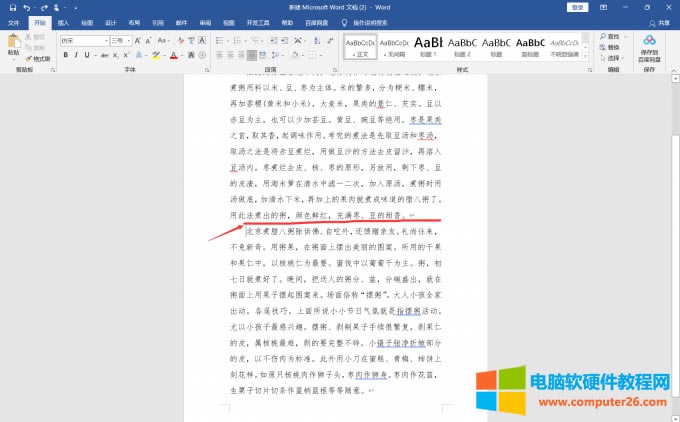Open font dialog launcher
Image resolution: width=680 pixels, height=422 pixels.
click(207, 70)
